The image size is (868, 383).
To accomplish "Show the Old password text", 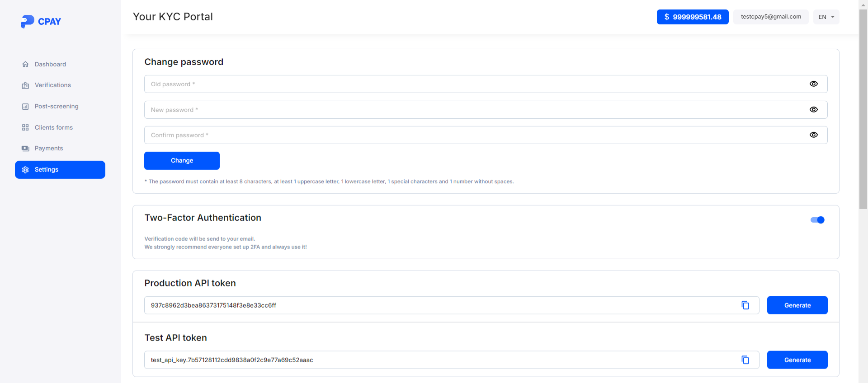I will (813, 84).
